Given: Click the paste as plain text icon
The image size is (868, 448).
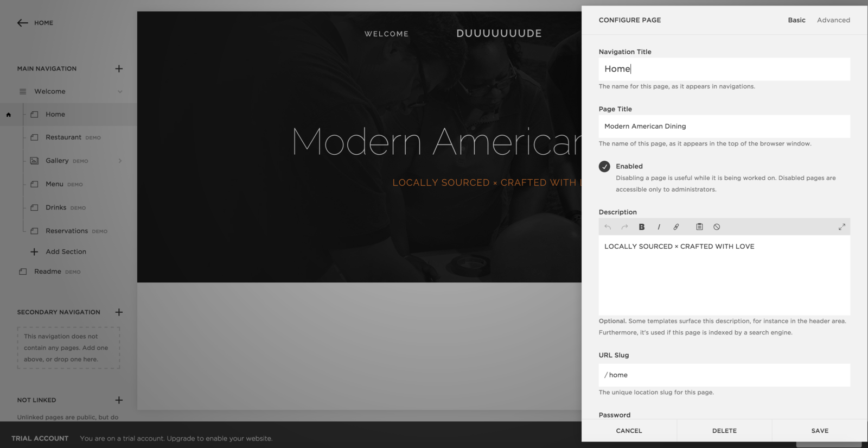Looking at the screenshot, I should (699, 227).
